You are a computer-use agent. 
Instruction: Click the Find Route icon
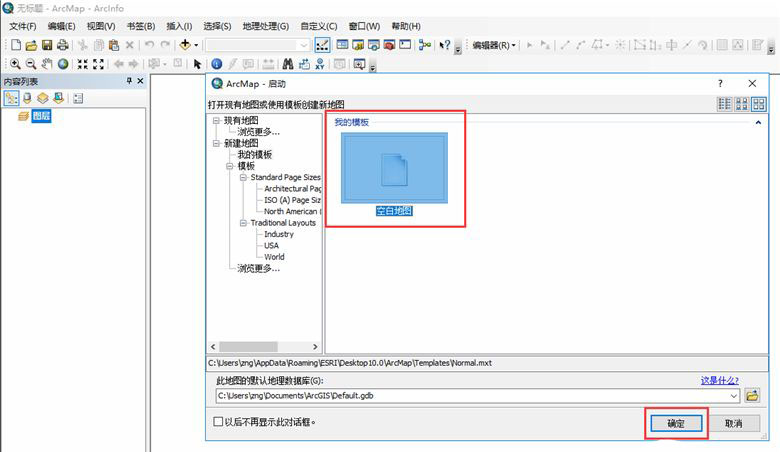point(304,64)
